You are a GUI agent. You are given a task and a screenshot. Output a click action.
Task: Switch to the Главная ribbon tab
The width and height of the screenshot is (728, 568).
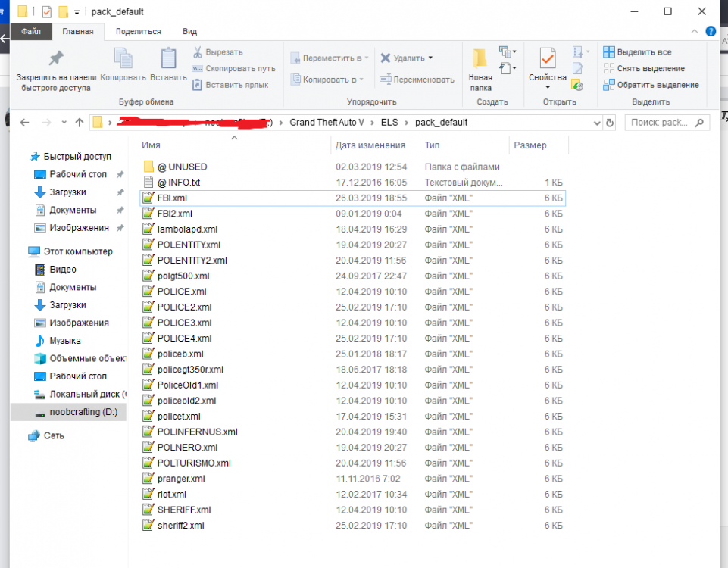coord(77,31)
